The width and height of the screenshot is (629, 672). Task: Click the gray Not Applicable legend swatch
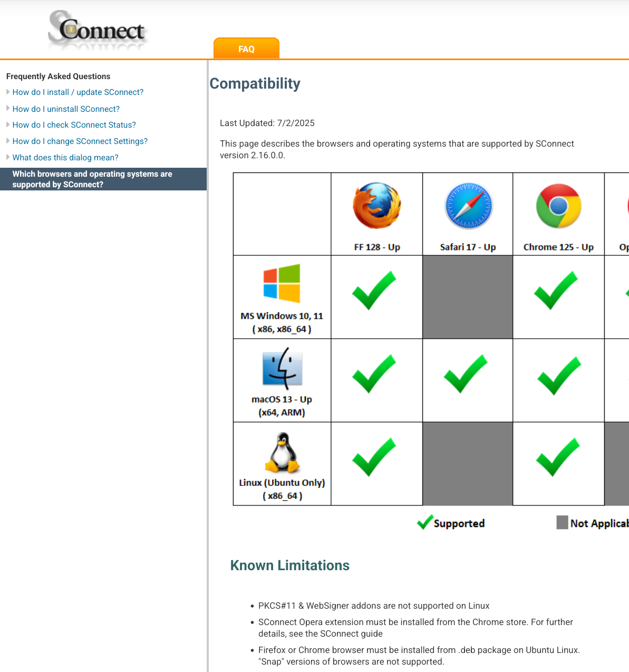coord(562,522)
